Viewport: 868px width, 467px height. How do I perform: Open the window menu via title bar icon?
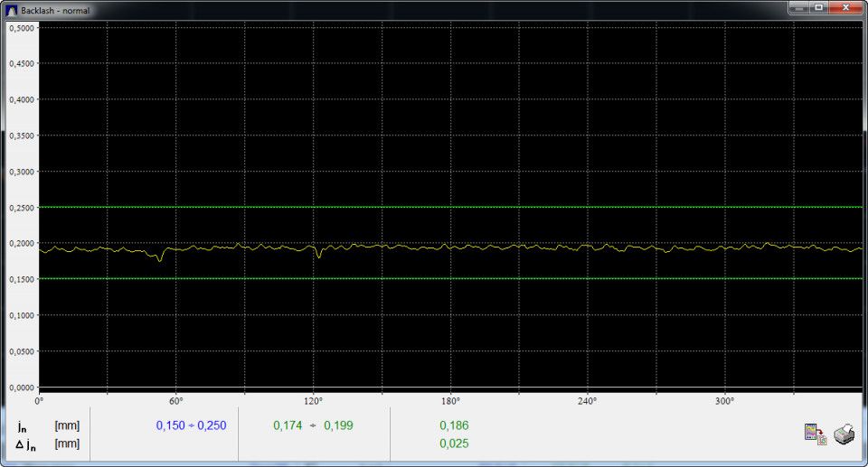coord(11,8)
